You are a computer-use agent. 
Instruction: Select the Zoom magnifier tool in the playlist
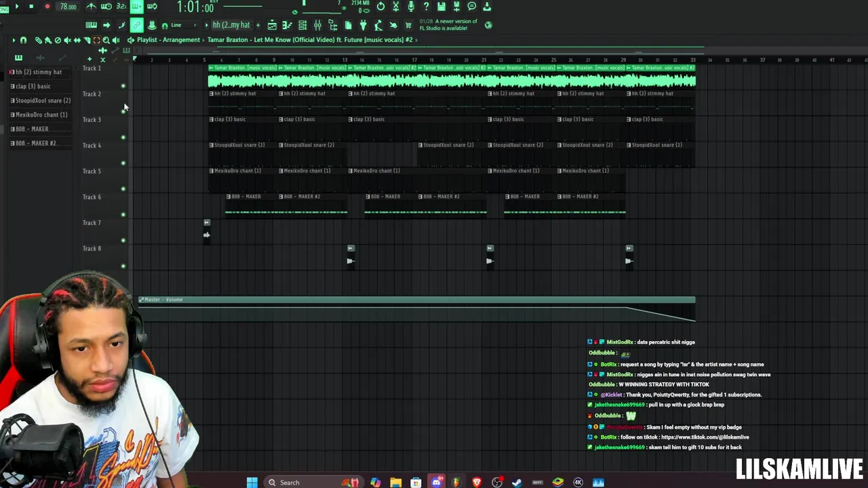tap(106, 40)
